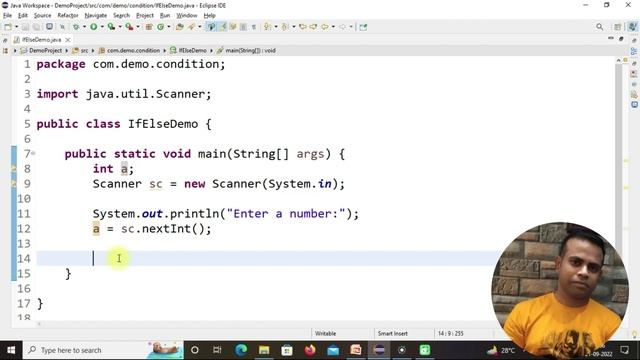This screenshot has height=360, width=640.
Task: Open the Outline view from right sidebar
Action: [634, 51]
